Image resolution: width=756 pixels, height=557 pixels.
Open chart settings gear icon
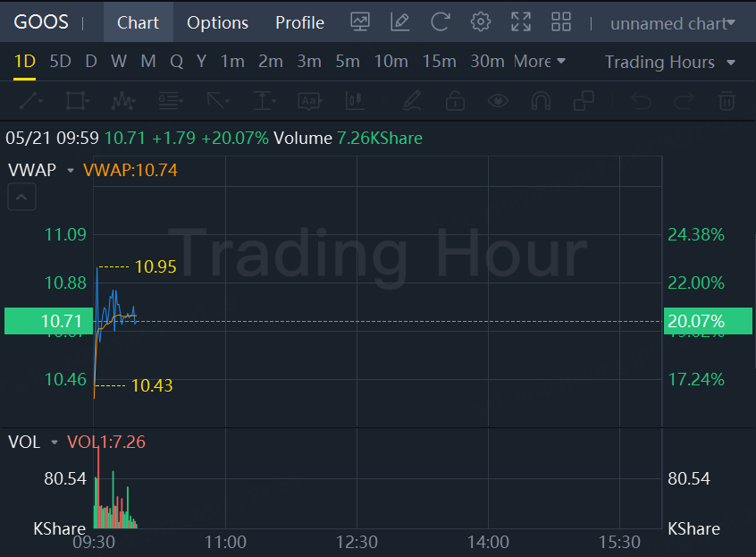pyautogui.click(x=480, y=21)
